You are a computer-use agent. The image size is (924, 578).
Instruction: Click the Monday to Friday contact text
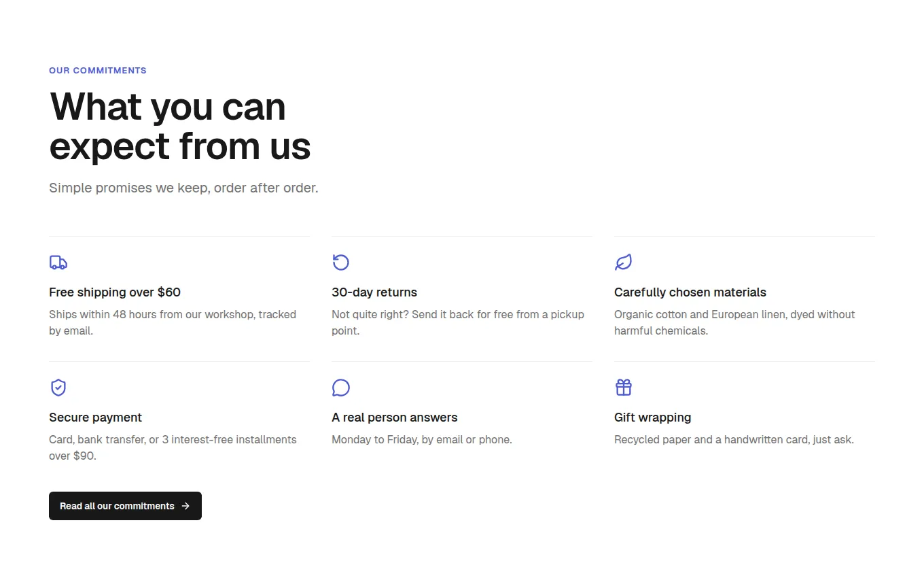(x=422, y=440)
